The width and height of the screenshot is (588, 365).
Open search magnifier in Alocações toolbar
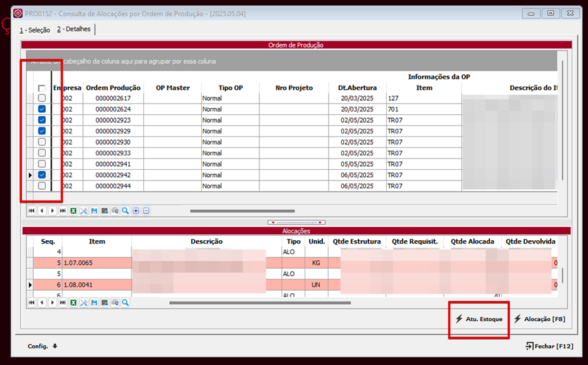[x=125, y=303]
